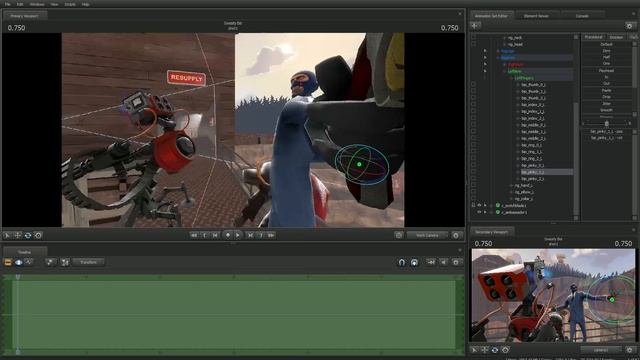This screenshot has width=640, height=360.
Task: Pick rotate manipulator in Secondary Viewport toolbar
Action: click(495, 350)
